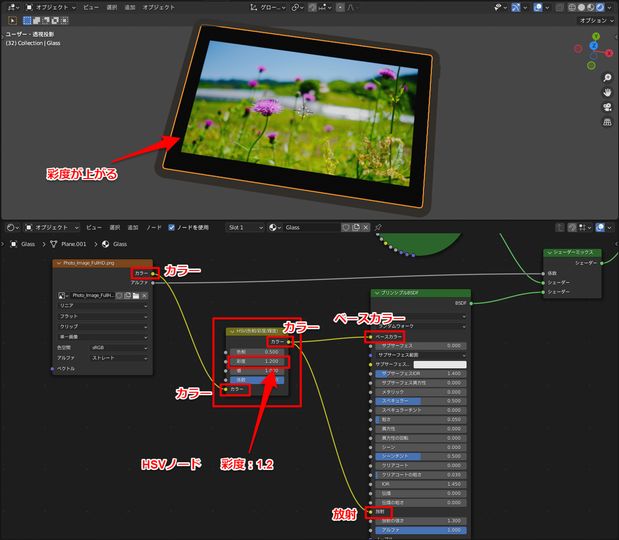
Task: Duplicate the Glass material with new-material icon
Action: point(356,227)
